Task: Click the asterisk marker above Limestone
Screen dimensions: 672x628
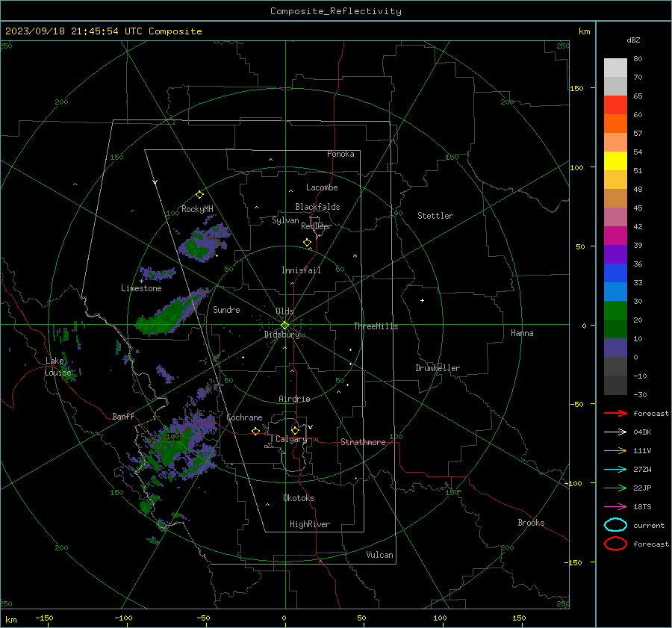Action: coord(141,282)
